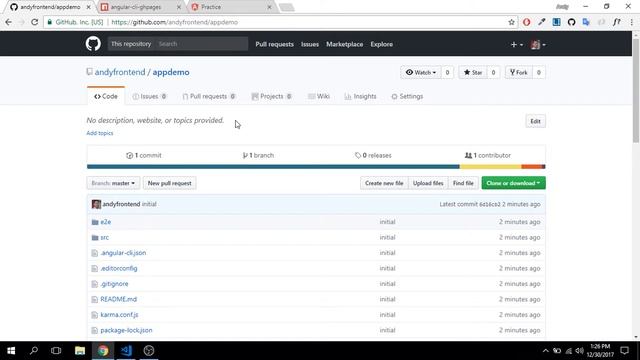This screenshot has width=640, height=360.
Task: Go to Issues in top navigation
Action: click(x=310, y=44)
